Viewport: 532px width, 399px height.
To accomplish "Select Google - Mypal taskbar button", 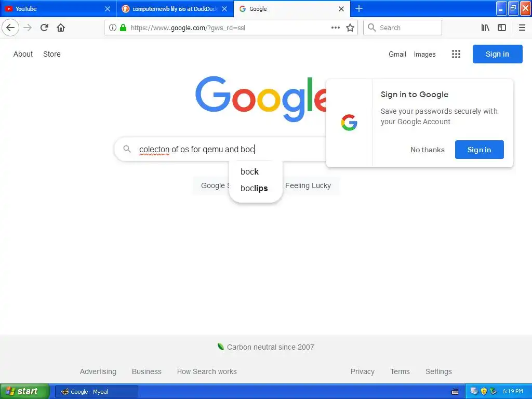I will [96, 392].
